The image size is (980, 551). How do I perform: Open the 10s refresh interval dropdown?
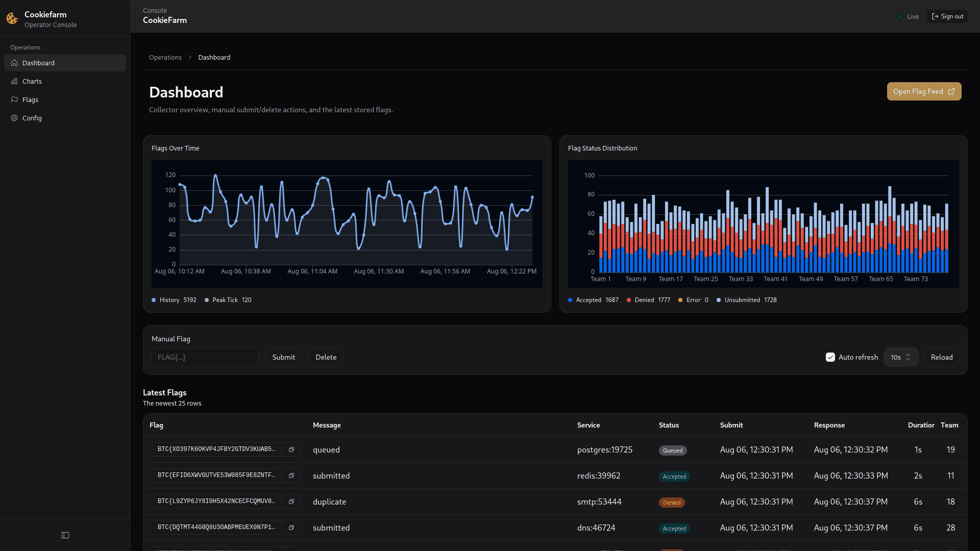(901, 357)
